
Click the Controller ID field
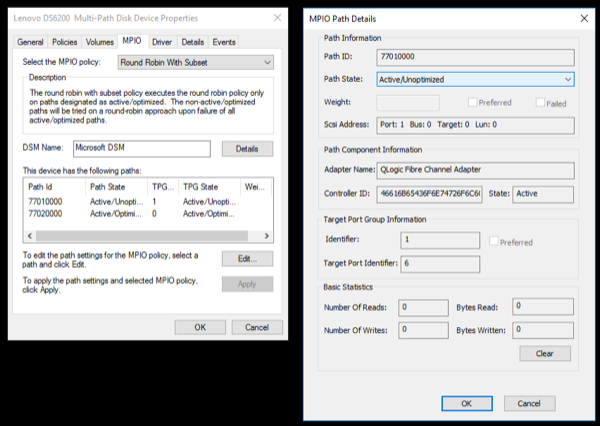429,194
